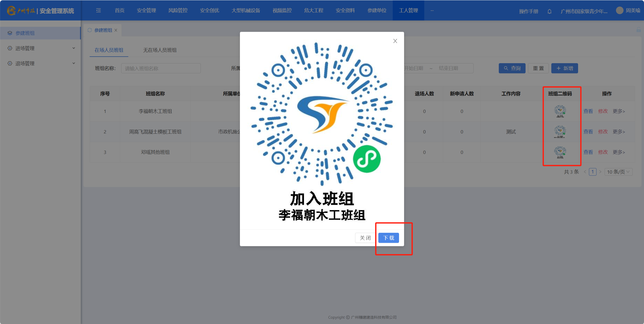Click the 下载 button in dialog
This screenshot has width=644, height=324.
[x=388, y=238]
